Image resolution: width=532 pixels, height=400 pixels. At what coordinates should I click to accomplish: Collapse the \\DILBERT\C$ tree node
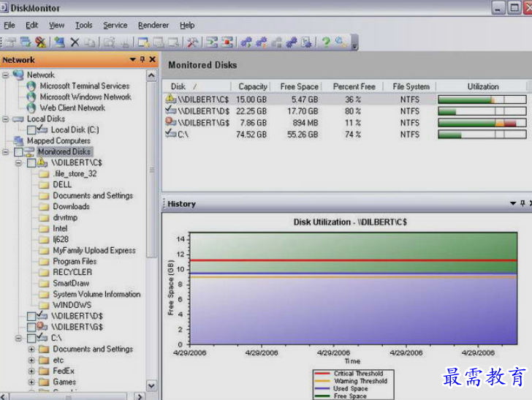tap(19, 163)
